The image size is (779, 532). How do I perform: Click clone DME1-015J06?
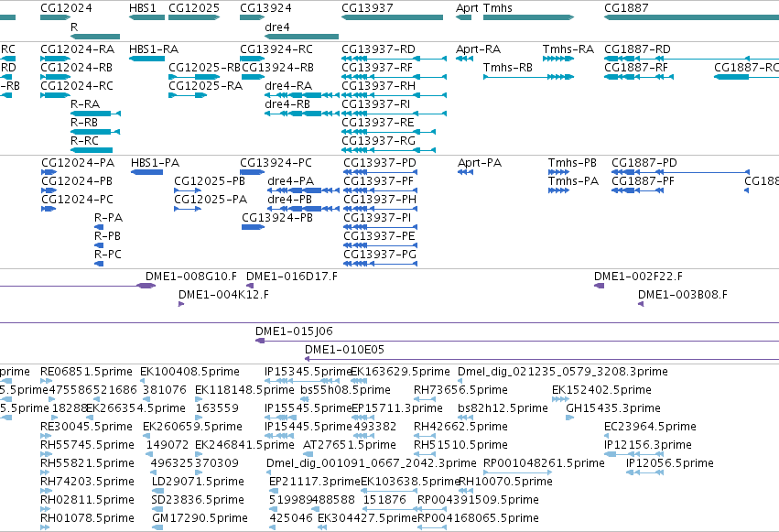click(x=294, y=331)
